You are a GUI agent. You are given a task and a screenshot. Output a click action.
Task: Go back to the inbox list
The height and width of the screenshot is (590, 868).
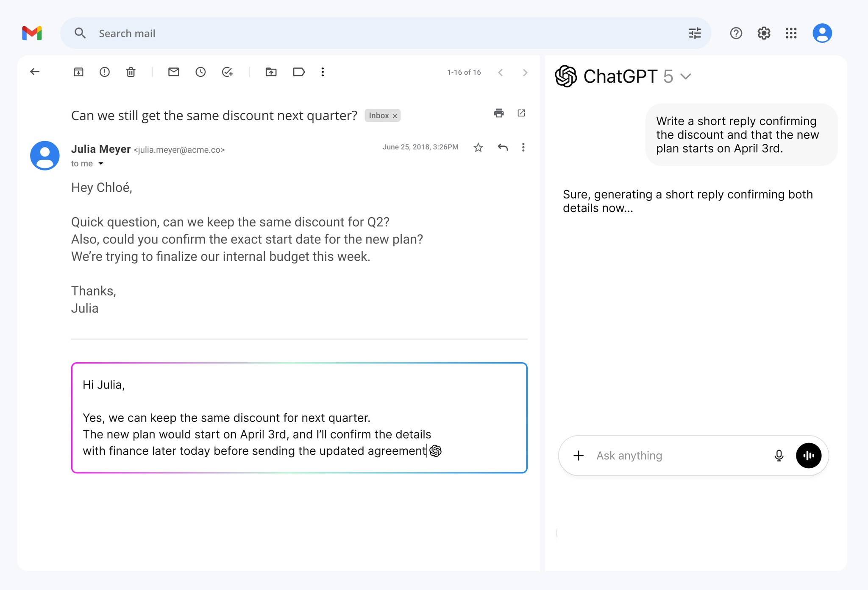pyautogui.click(x=35, y=72)
